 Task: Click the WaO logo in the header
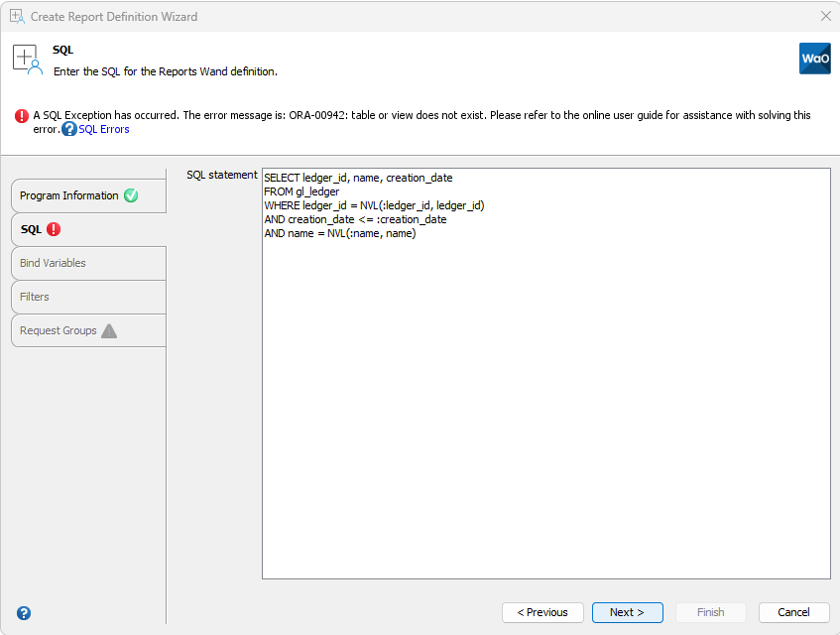(x=814, y=59)
